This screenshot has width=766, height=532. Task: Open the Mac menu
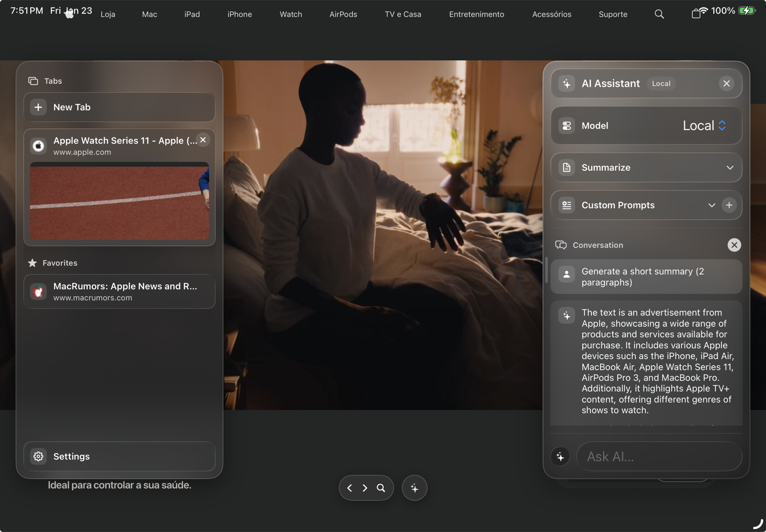[150, 14]
